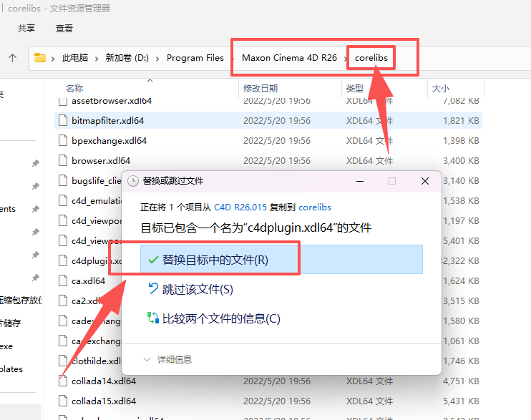Sort by 大小 column header
The image size is (531, 420).
pos(441,89)
